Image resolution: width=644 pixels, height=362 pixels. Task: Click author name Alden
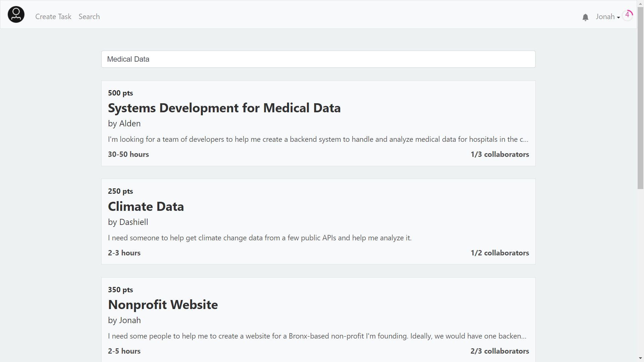point(130,124)
